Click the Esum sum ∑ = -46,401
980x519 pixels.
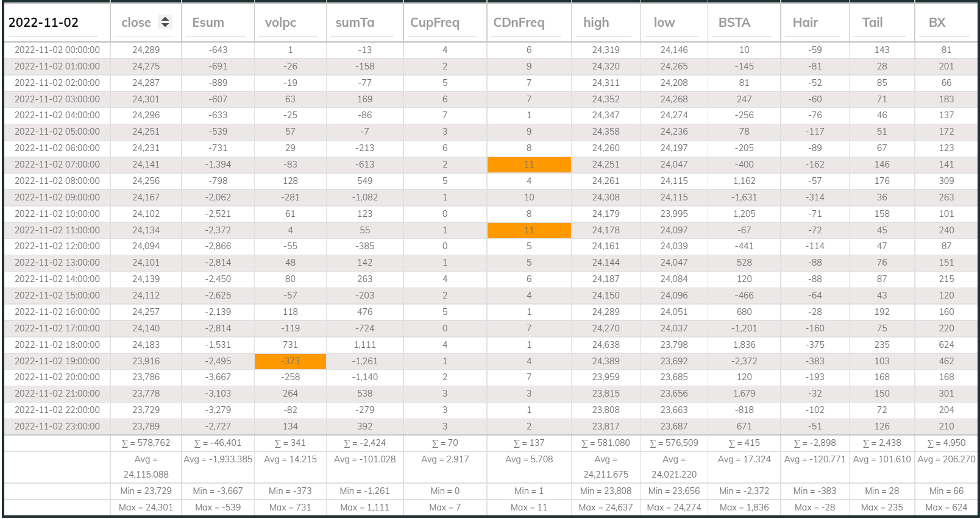(x=218, y=443)
